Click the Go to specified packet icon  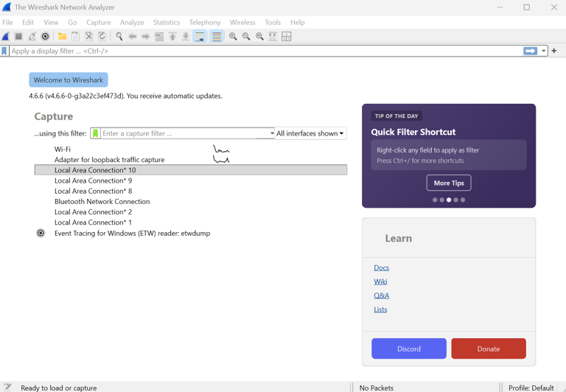[159, 36]
